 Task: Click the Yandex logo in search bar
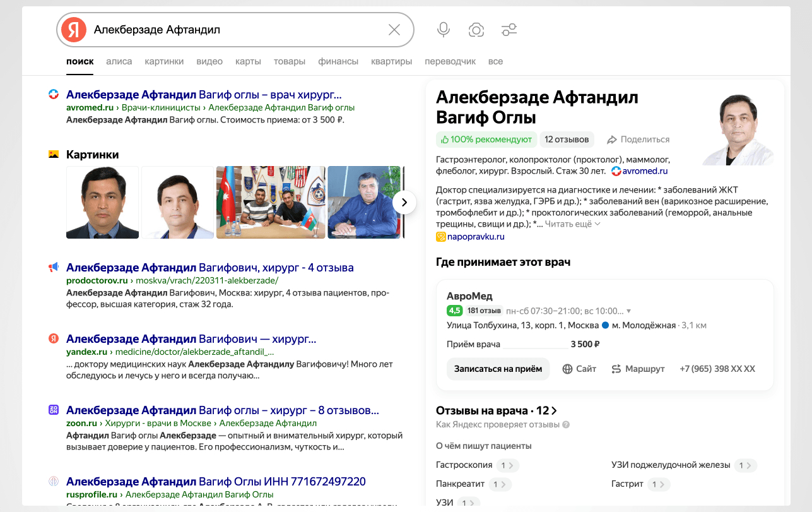(x=74, y=30)
